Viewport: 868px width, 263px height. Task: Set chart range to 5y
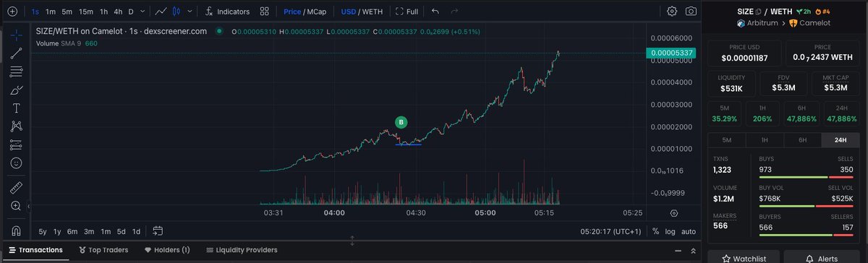click(43, 231)
